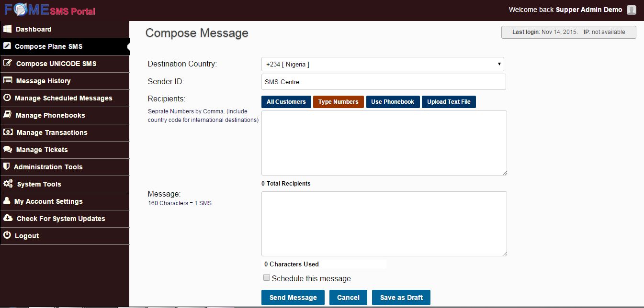This screenshot has width=644, height=308.
Task: Click the '160 Characters = 1 SMS' note
Action: click(180, 203)
